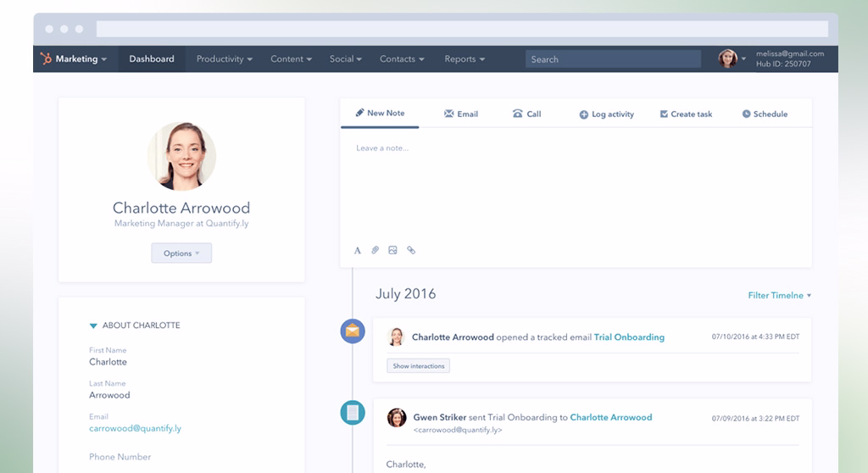868x473 pixels.
Task: Switch to the Log activity tab
Action: click(607, 114)
